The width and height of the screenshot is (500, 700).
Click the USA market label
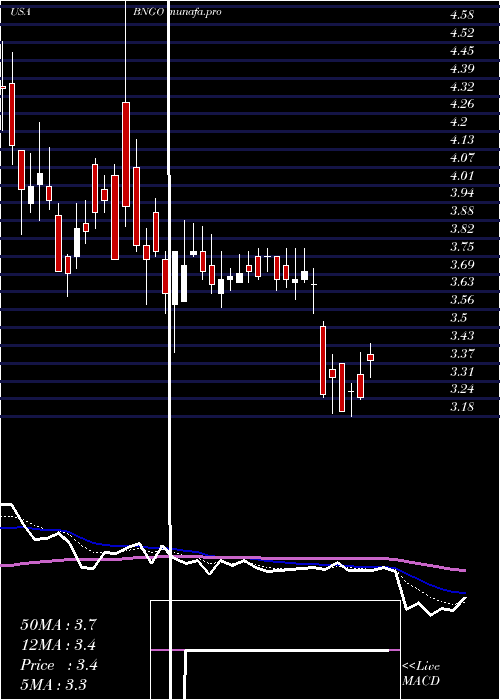click(21, 12)
